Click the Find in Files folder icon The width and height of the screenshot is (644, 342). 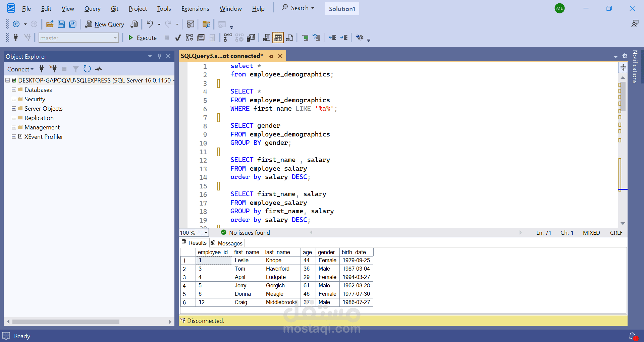tap(206, 24)
